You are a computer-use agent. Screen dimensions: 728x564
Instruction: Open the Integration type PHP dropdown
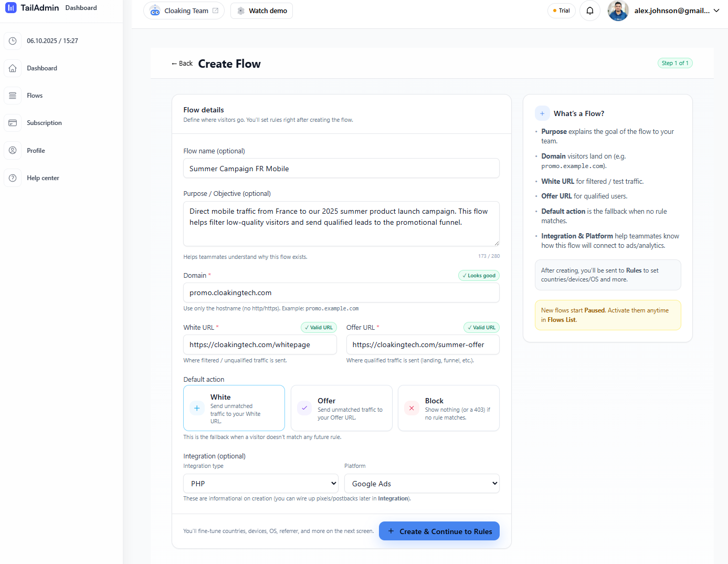[x=260, y=483]
